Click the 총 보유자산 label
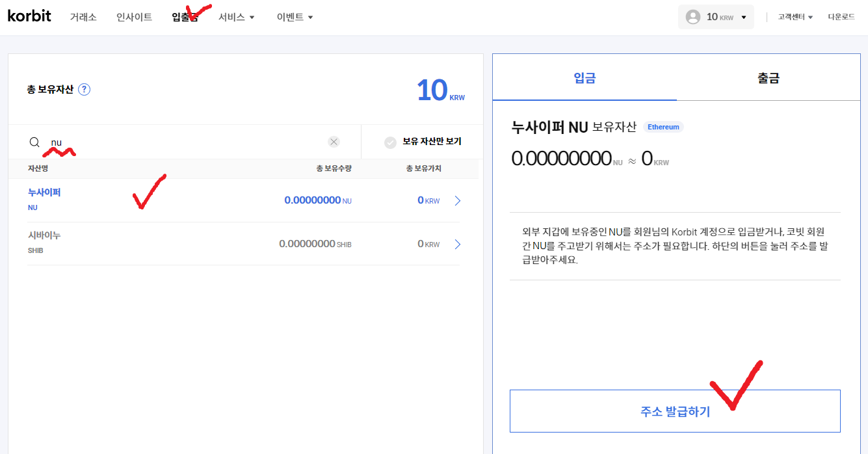868x454 pixels. [50, 90]
